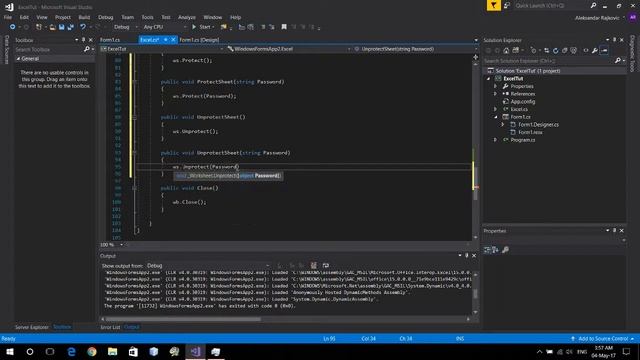Open the File menu
This screenshot has height=360, width=640.
tap(8, 17)
